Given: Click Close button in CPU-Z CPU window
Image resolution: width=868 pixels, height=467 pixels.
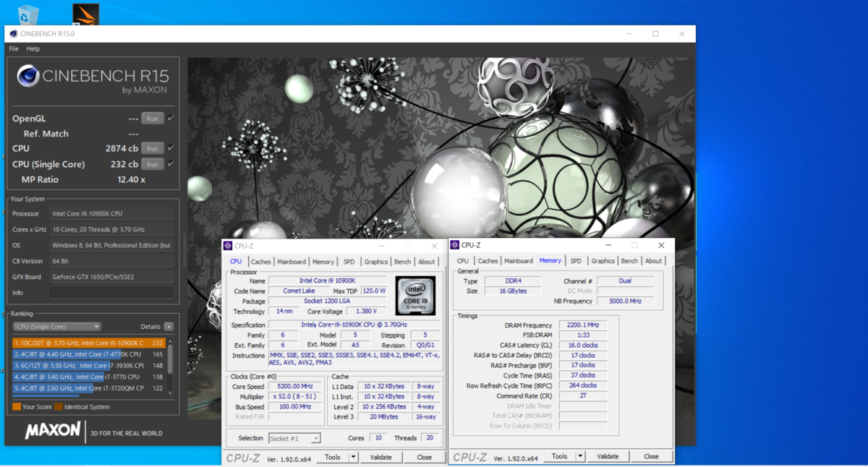Looking at the screenshot, I should pos(425,457).
